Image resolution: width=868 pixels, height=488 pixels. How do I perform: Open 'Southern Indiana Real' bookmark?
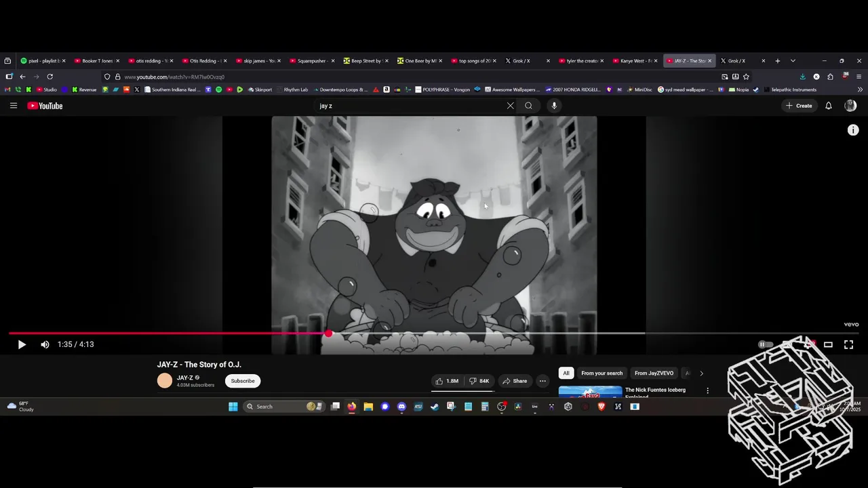173,89
